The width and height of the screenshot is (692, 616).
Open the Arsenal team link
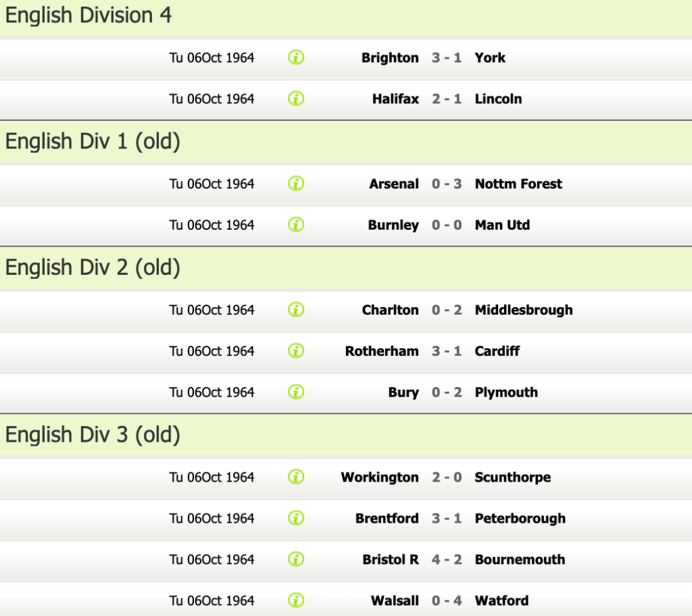[x=394, y=184]
